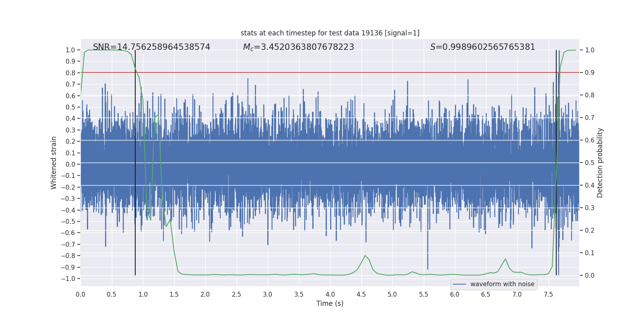The image size is (644, 322).
Task: Click the red horizontal threshold line
Action: 322,72
